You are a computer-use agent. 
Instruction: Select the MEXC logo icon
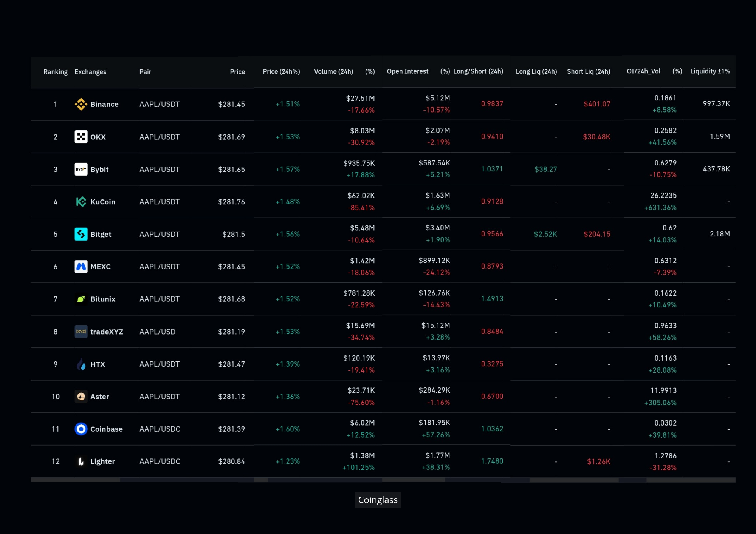[x=81, y=267]
